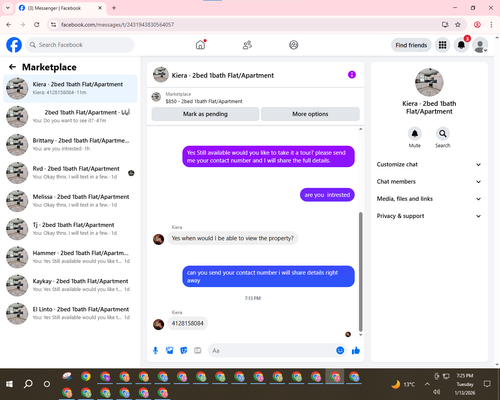Open Kaykay - 2bed 1bath conversation
This screenshot has height=400, width=500.
pos(70,285)
